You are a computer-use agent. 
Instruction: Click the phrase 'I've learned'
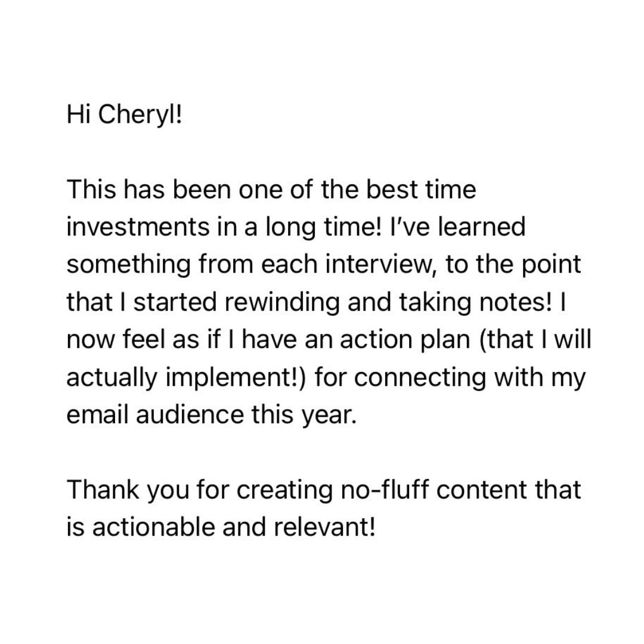(457, 227)
